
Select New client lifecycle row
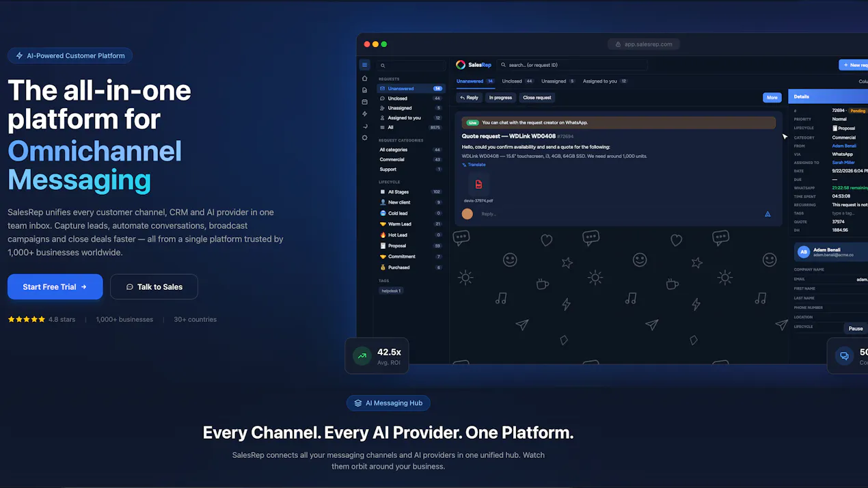coord(410,202)
